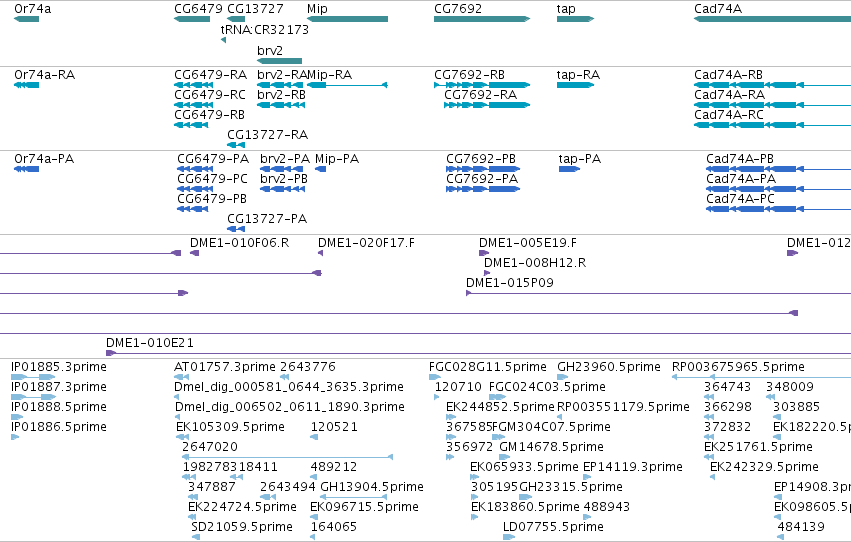Select clone DME1-015P09
The image size is (851, 542).
pos(658,294)
